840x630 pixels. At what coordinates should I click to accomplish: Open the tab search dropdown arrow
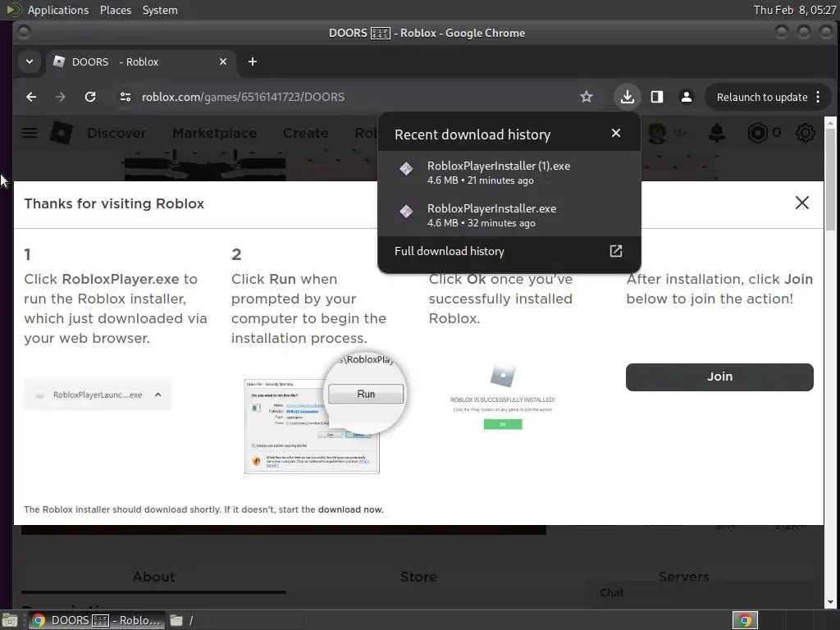(30, 62)
